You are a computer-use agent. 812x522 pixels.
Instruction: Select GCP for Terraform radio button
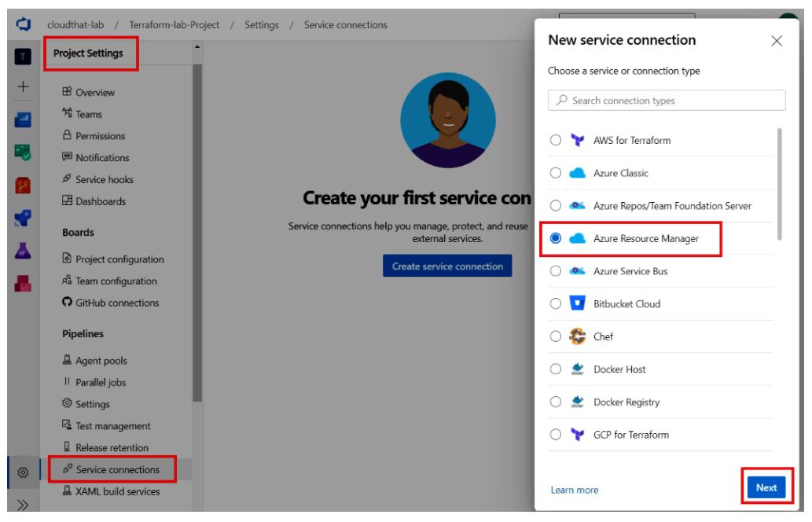555,435
